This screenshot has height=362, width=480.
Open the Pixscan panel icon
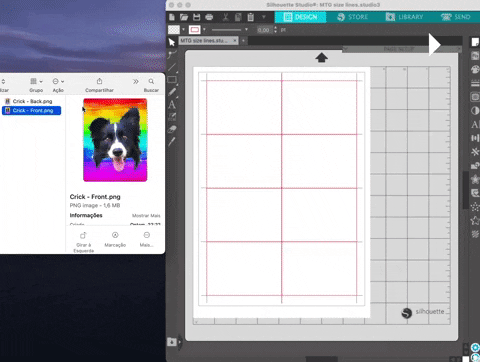pos(475,56)
